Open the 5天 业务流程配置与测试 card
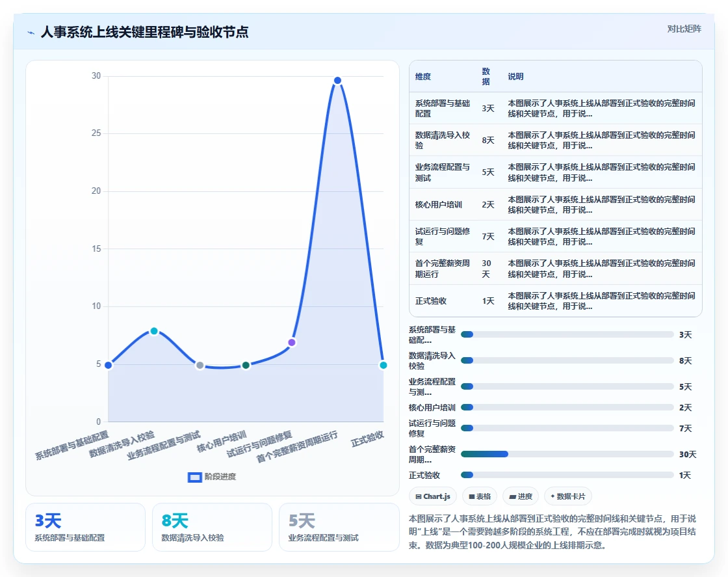The height and width of the screenshot is (577, 728). click(339, 528)
